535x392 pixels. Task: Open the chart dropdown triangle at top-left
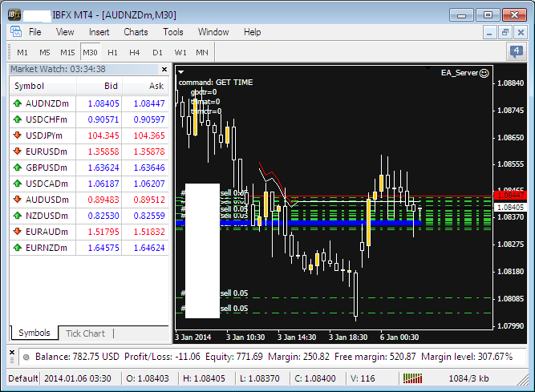181,72
